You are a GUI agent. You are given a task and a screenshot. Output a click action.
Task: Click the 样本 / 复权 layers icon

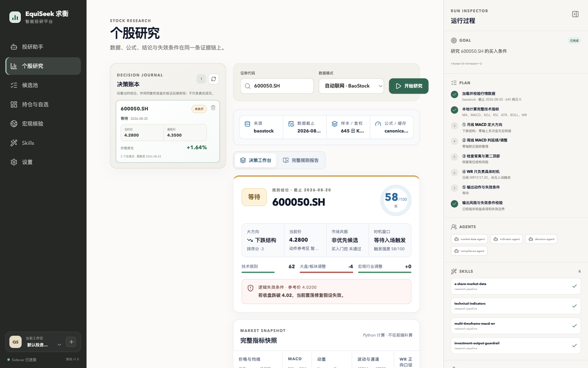334,124
